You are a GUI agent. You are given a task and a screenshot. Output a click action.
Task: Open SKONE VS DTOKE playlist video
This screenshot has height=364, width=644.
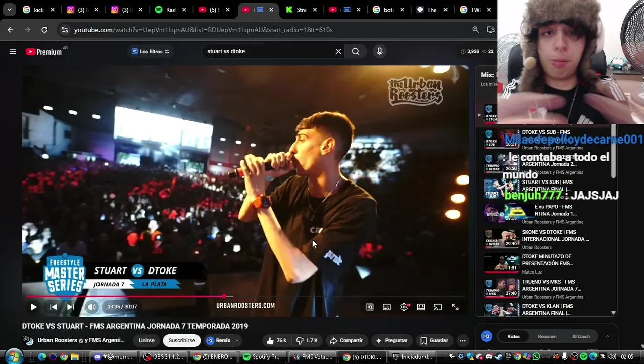point(537,239)
